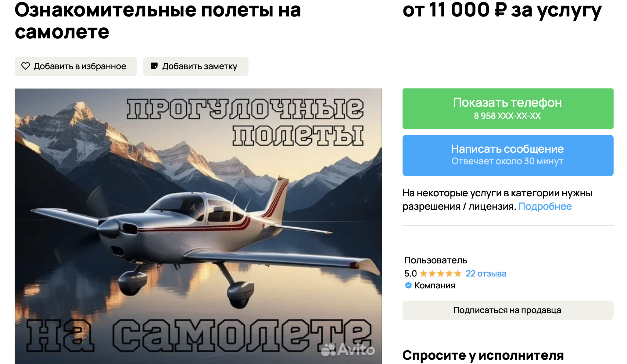Image resolution: width=627 pixels, height=364 pixels.
Task: Click the blue verified badge next to Компания
Action: pyautogui.click(x=408, y=285)
